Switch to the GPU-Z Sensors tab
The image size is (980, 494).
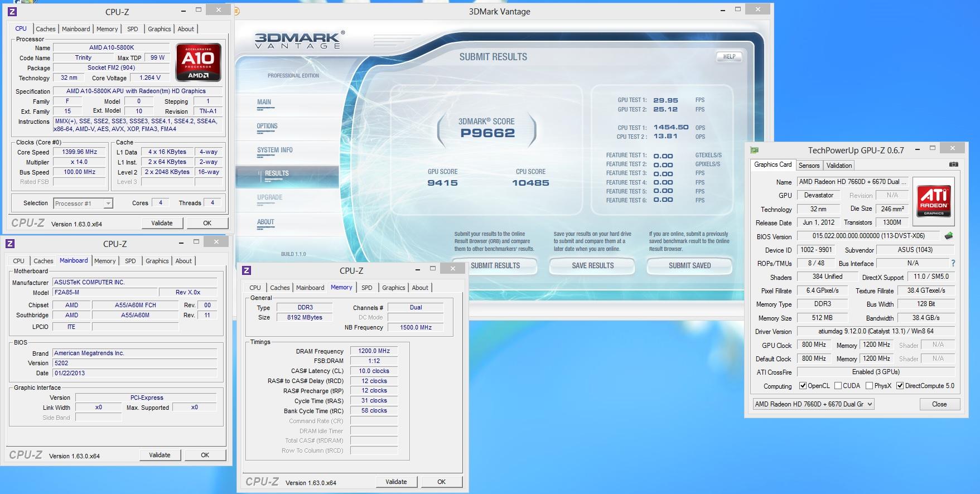click(x=809, y=166)
